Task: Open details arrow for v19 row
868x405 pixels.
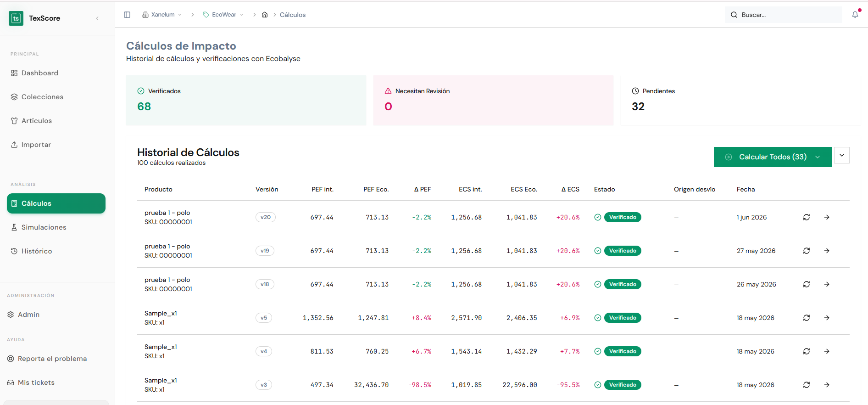Action: coord(827,251)
